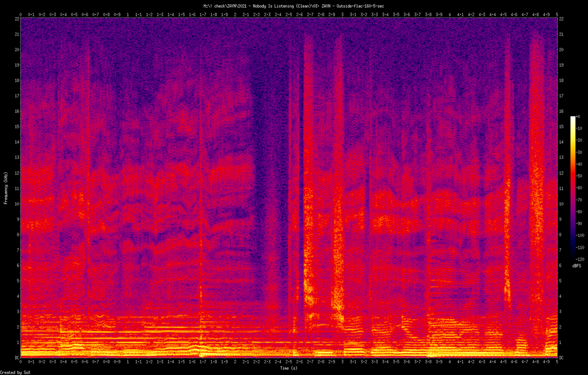Click the "2.7" tick on the top time axis
Viewport: 588px width, 375px height.
click(x=310, y=15)
